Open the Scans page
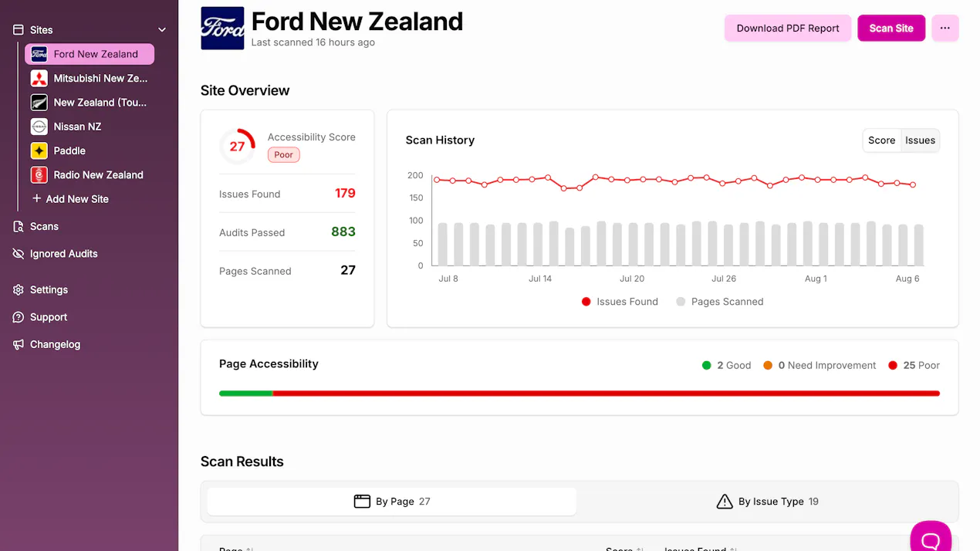The width and height of the screenshot is (980, 551). click(x=44, y=226)
